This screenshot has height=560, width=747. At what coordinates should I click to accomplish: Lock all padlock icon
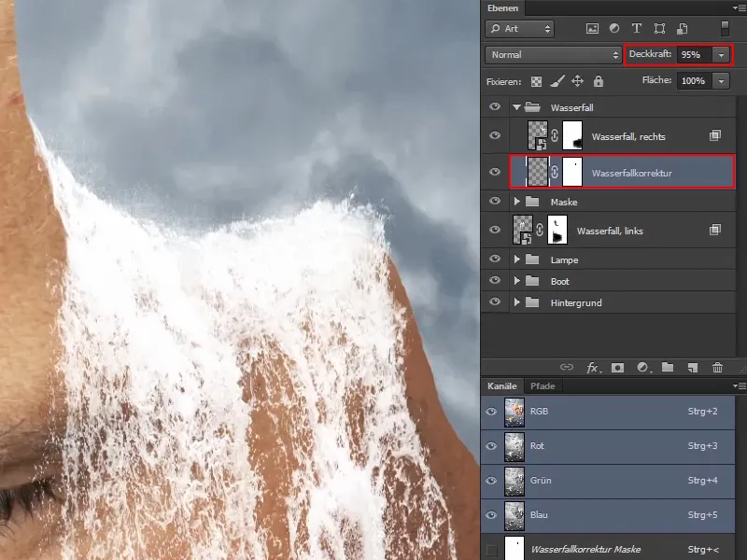[599, 81]
